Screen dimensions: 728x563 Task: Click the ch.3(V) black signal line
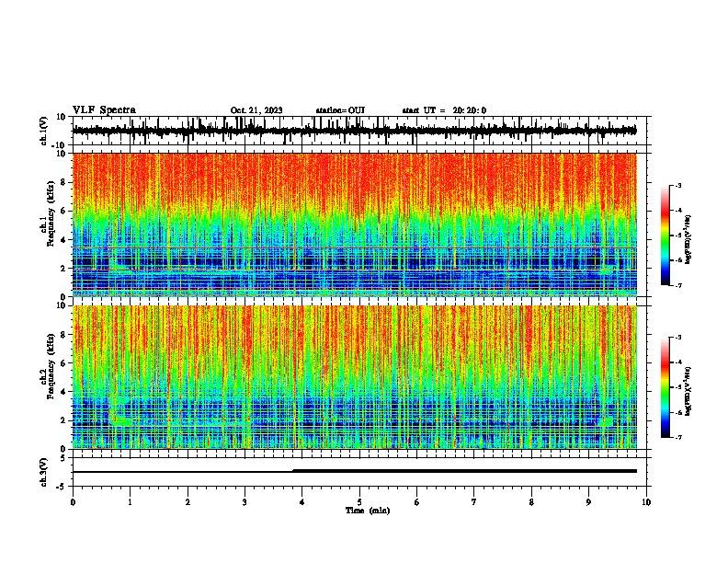[355, 471]
